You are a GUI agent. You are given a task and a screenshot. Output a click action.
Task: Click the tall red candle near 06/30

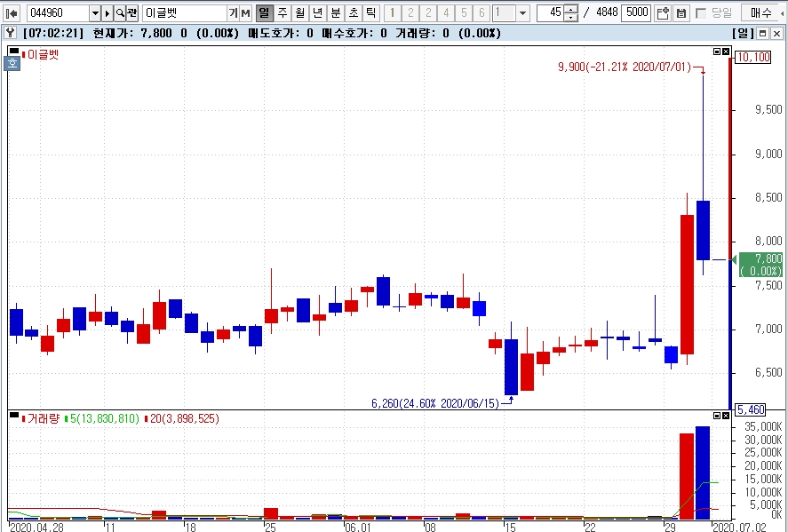tap(687, 284)
